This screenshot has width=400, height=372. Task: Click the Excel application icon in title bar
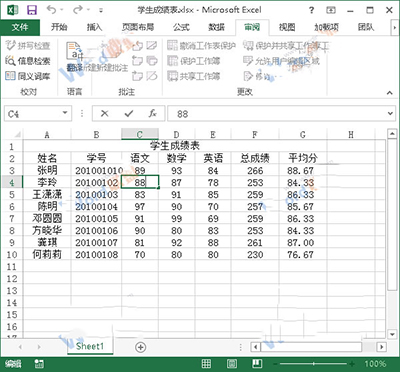pyautogui.click(x=13, y=10)
